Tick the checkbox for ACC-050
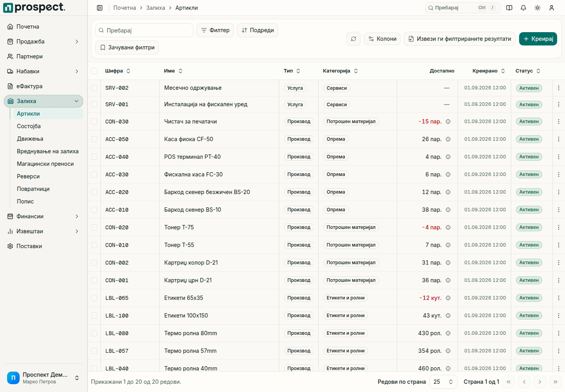 point(94,139)
